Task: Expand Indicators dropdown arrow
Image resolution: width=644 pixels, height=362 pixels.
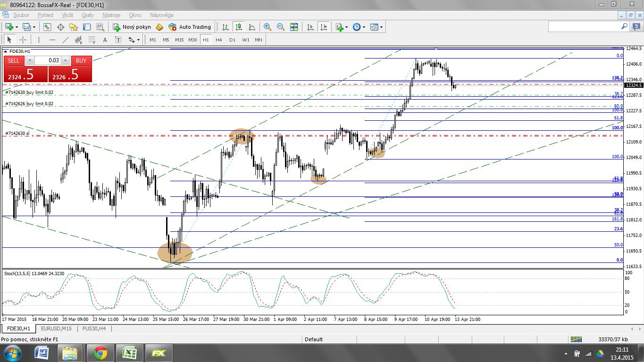Action: point(347,27)
